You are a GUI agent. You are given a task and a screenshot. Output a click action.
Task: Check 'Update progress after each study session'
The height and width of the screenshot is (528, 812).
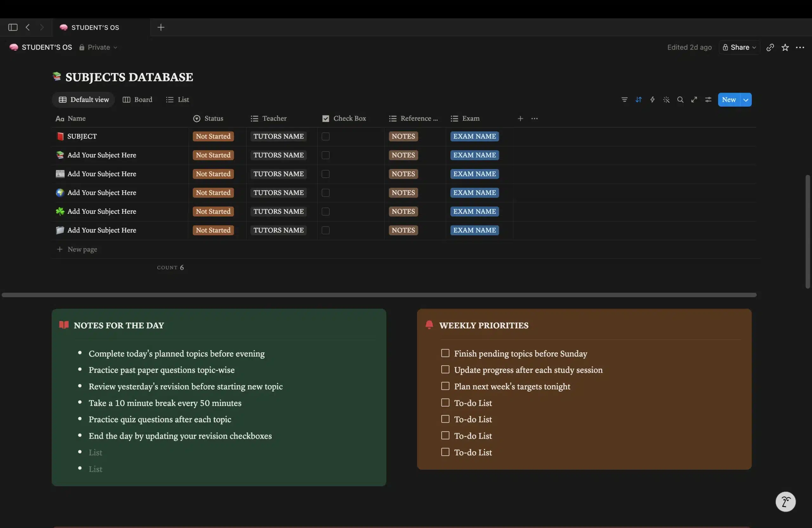click(445, 369)
